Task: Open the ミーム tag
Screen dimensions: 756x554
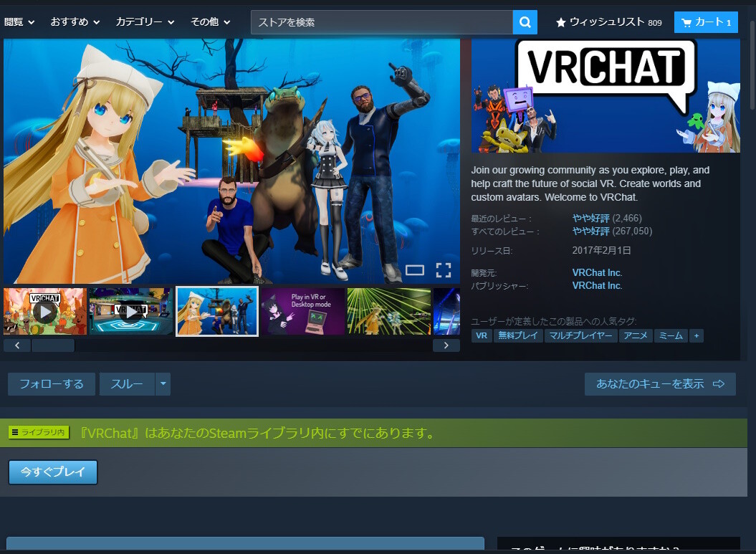Action: click(x=671, y=335)
